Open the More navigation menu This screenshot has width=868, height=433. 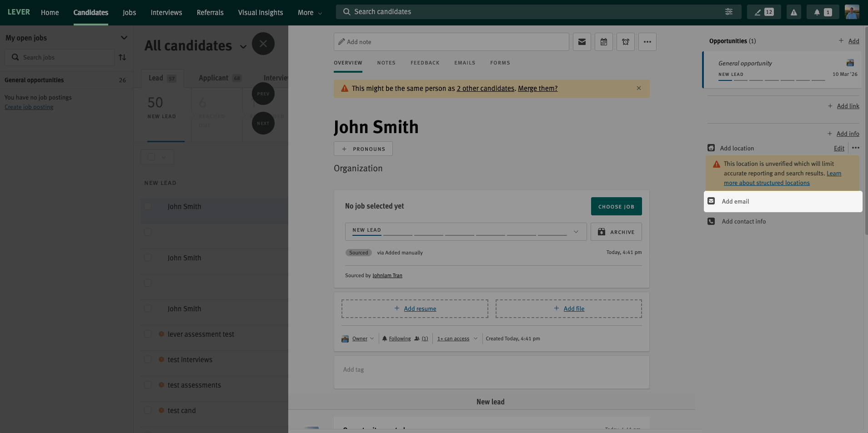click(310, 13)
